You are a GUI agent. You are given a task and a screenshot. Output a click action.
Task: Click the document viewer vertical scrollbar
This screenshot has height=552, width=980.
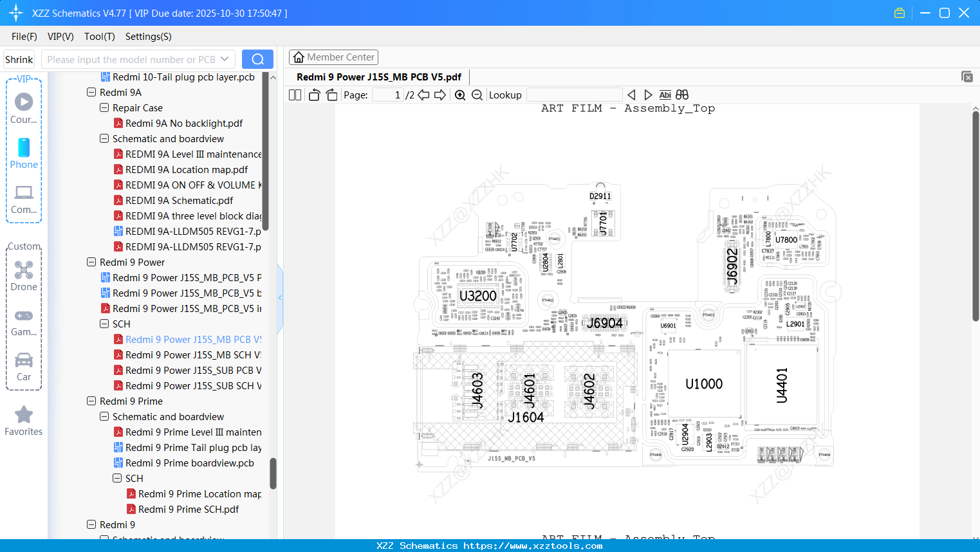[x=975, y=217]
